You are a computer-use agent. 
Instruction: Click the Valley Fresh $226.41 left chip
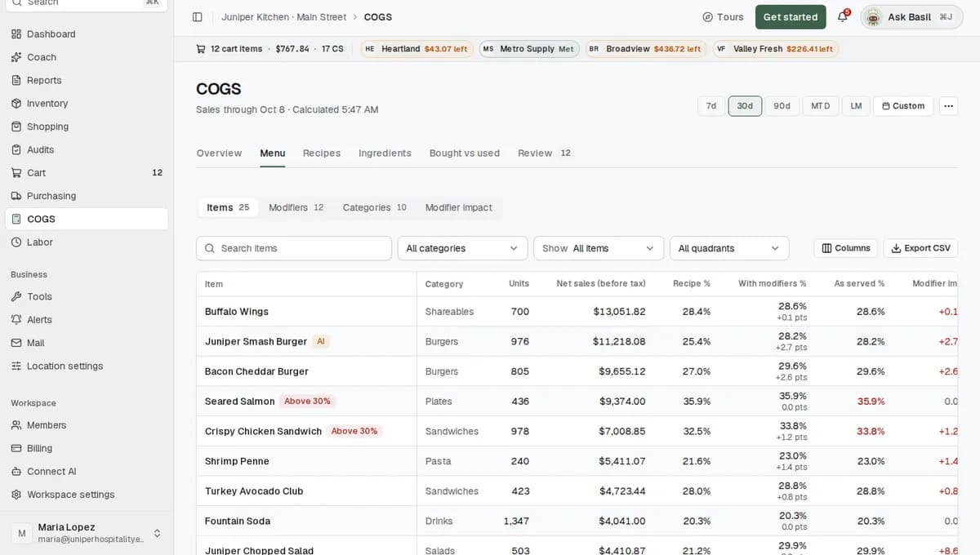[x=775, y=49]
